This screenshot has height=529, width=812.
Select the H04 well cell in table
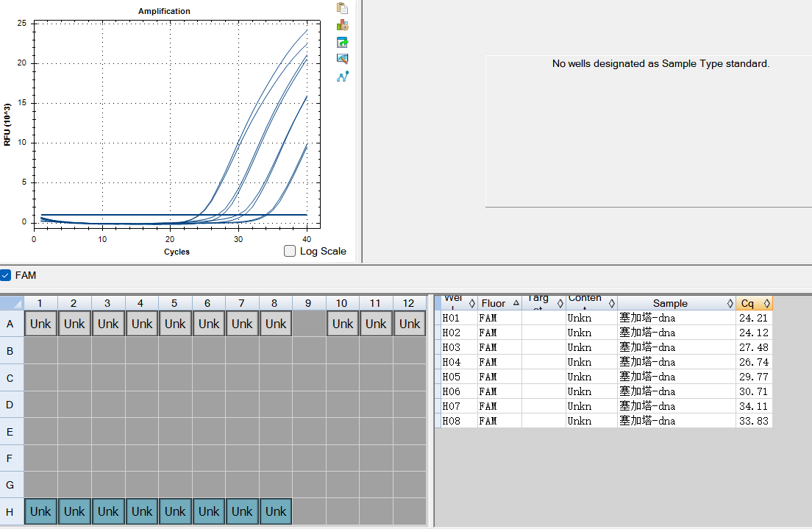click(459, 362)
